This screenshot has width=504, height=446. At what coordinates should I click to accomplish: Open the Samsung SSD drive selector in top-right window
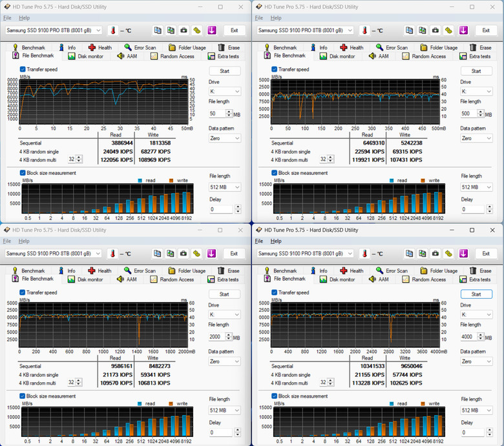pos(305,30)
